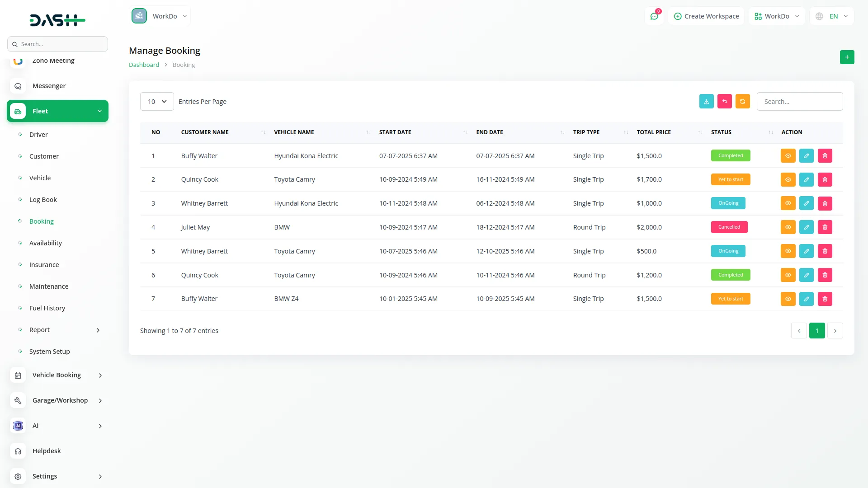Click the blue download export icon
868x488 pixels.
706,102
